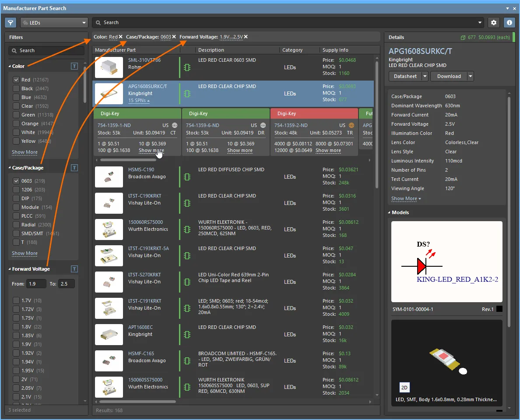Click the component icon in APG1608SURKC/T row
Screen dimensions: 520x420
187,94
